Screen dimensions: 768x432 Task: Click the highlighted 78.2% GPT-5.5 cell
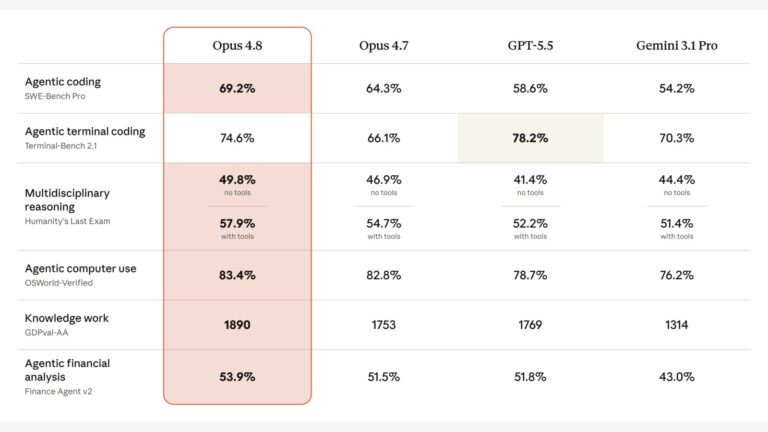pyautogui.click(x=530, y=138)
